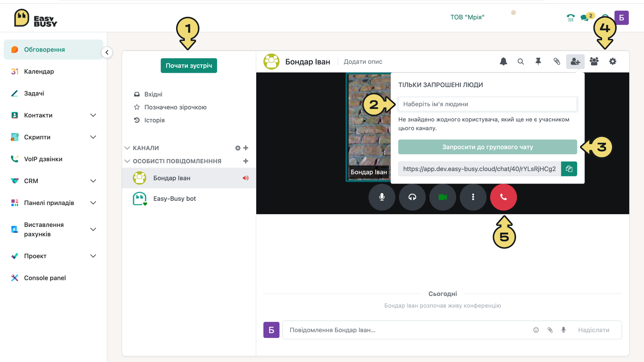Click the invitation link URL field
644x362 pixels.
[x=479, y=169]
